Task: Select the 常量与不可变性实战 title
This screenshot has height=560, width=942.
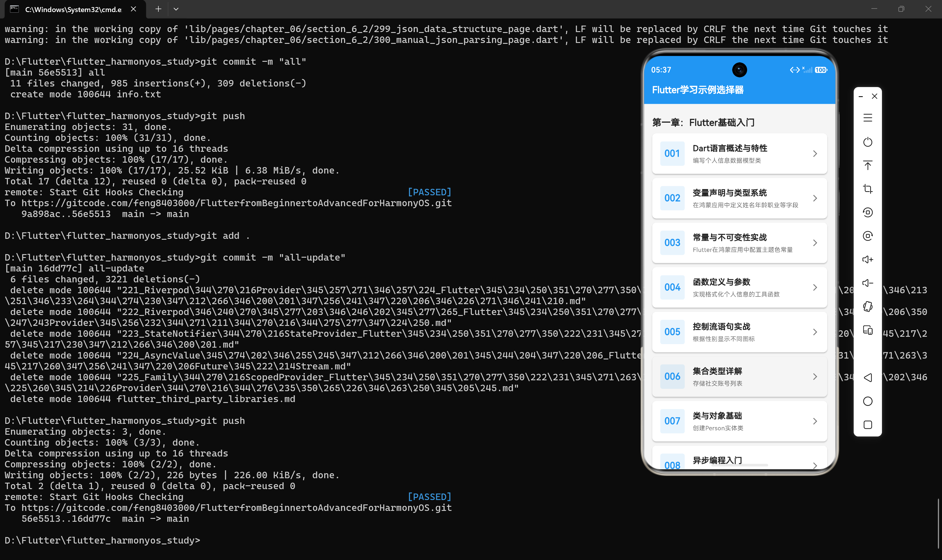Action: click(x=730, y=237)
